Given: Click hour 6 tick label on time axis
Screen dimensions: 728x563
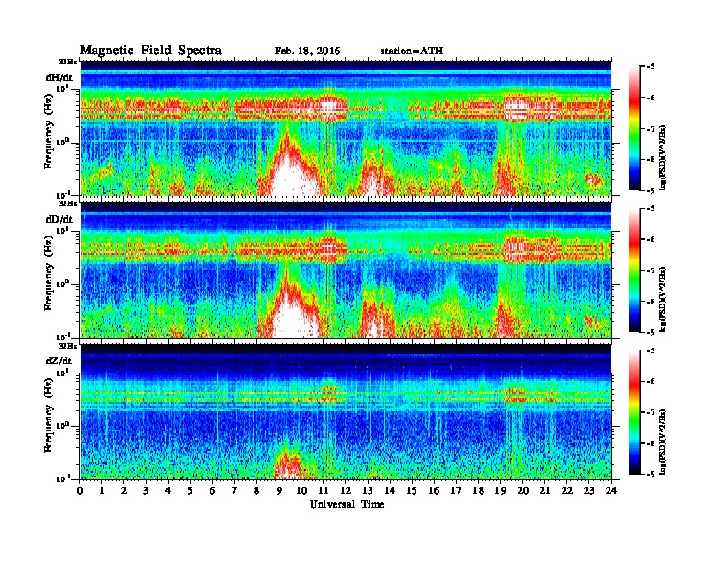Looking at the screenshot, I should (212, 490).
